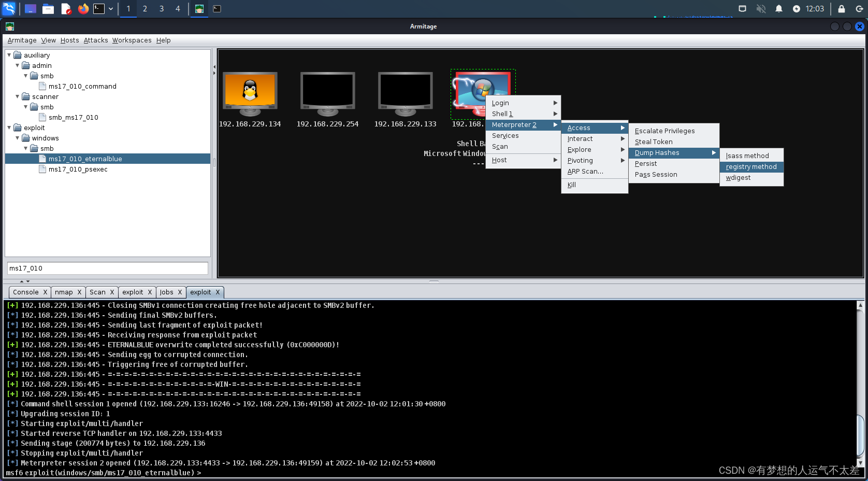
Task: Open the Shell 1 submenu
Action: 523,114
